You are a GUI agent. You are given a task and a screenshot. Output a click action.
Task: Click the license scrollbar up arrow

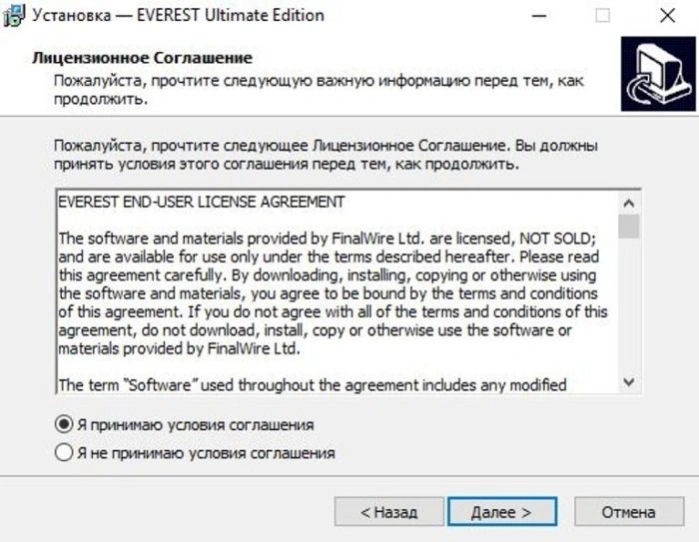point(629,203)
